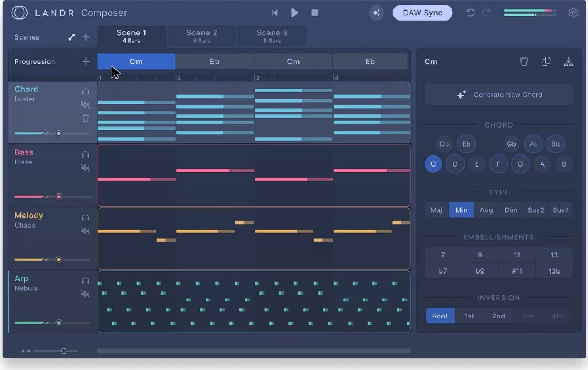Start playback with the play button
The width and height of the screenshot is (588, 370).
295,13
